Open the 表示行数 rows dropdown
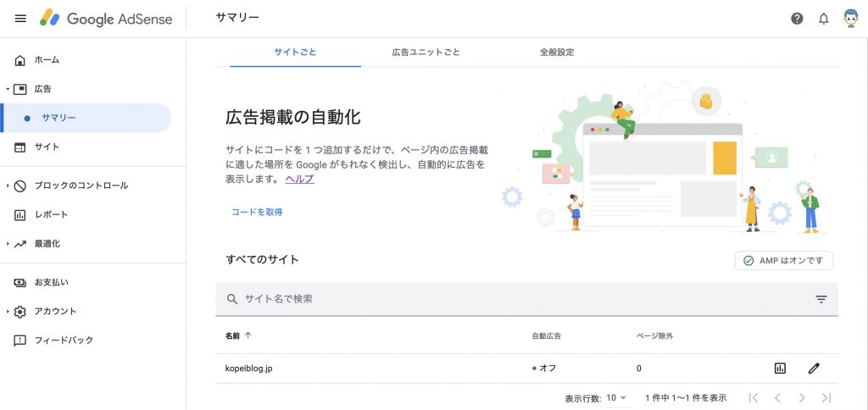Viewport: 868px width, 410px height. tap(617, 397)
